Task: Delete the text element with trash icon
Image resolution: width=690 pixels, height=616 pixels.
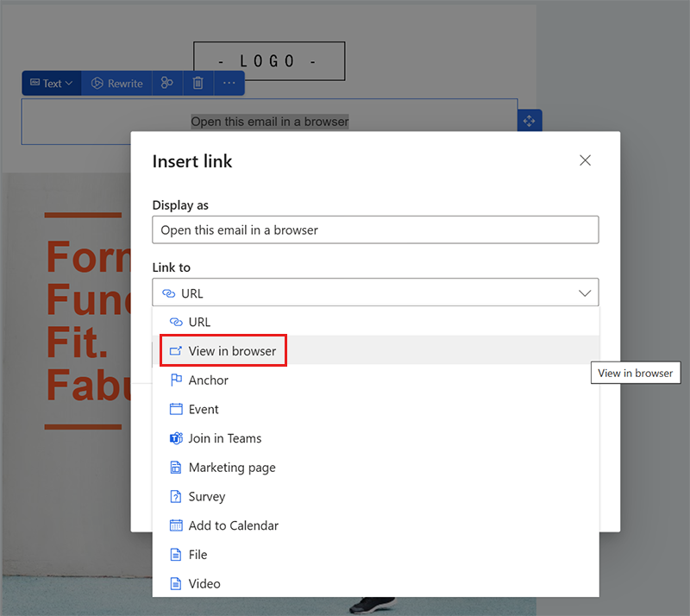Action: point(198,83)
